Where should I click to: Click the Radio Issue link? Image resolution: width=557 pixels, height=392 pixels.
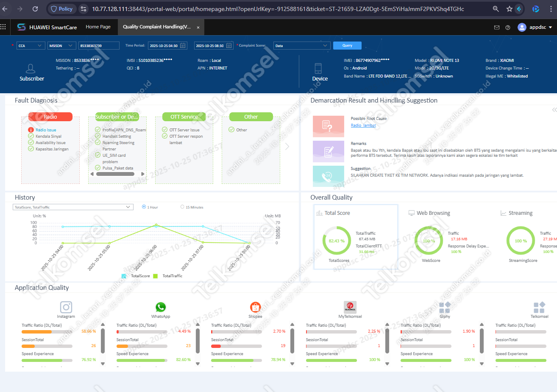click(46, 130)
